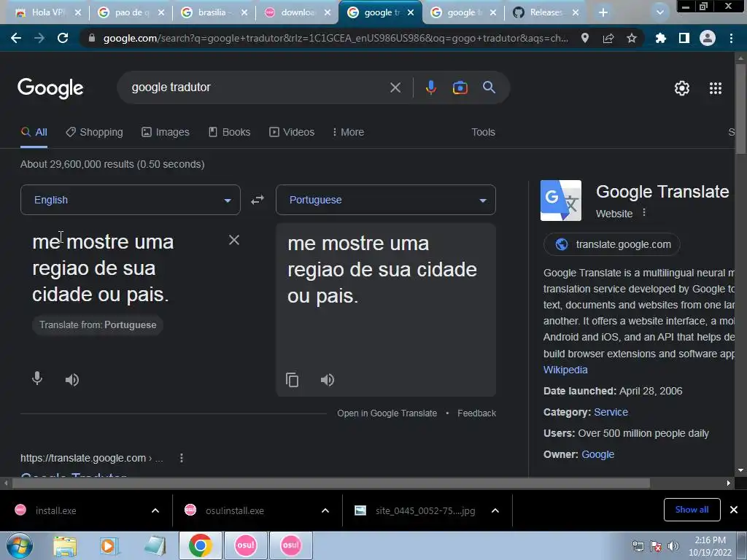Switch to the Books results tab

click(x=230, y=133)
